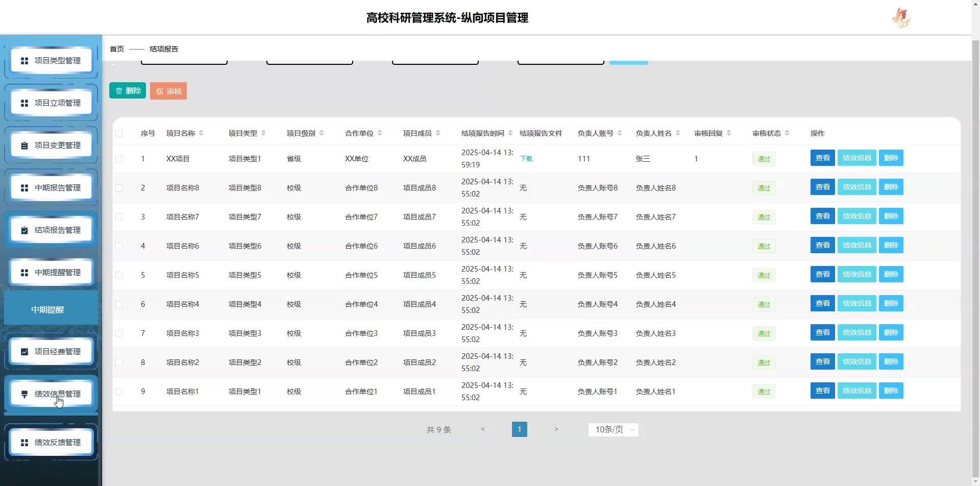Click the user avatar in the header
Screen dimensions: 980x486
(x=901, y=18)
